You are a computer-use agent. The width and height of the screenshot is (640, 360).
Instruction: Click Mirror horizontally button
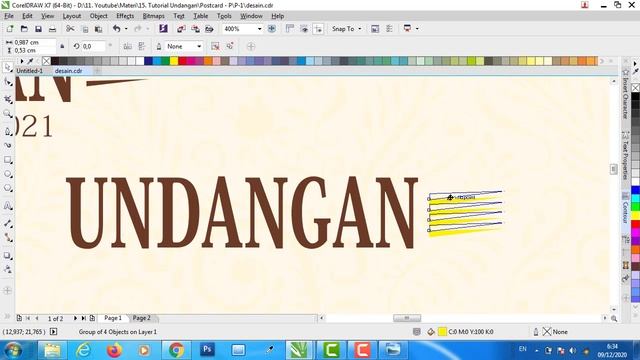pyautogui.click(x=128, y=47)
